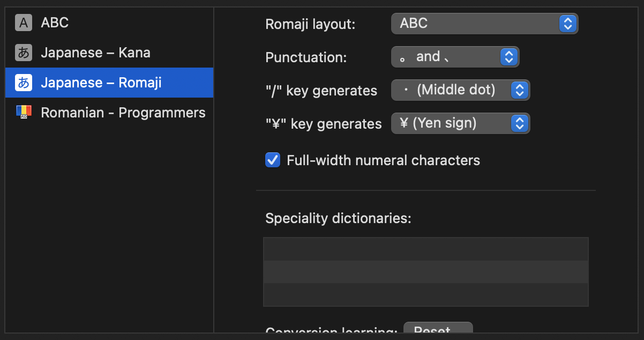644x340 pixels.
Task: Click the Romaji layout blue stepper arrows
Action: click(567, 24)
